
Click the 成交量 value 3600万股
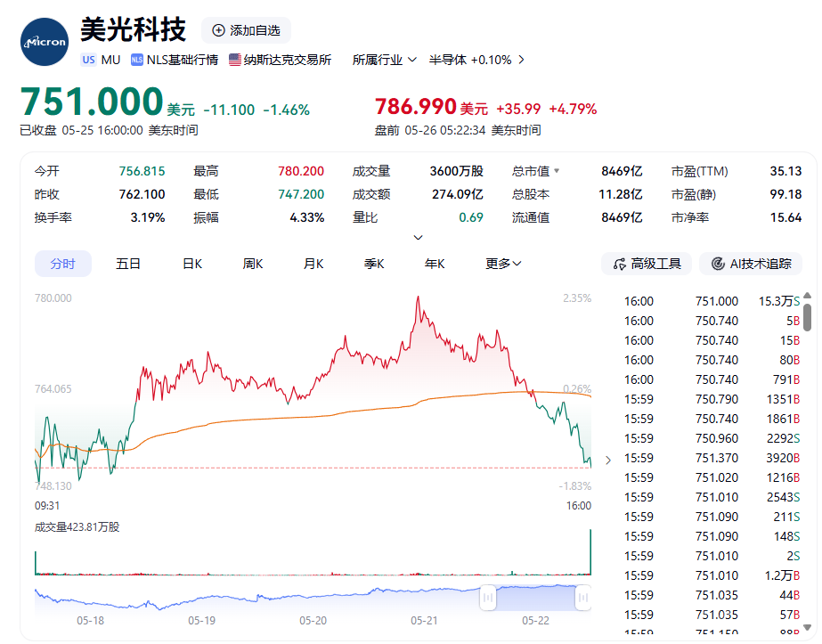(457, 171)
